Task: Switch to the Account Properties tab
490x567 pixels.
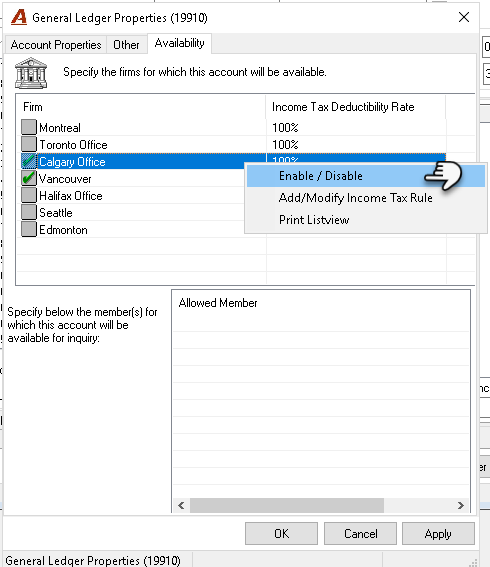Action: 56,45
